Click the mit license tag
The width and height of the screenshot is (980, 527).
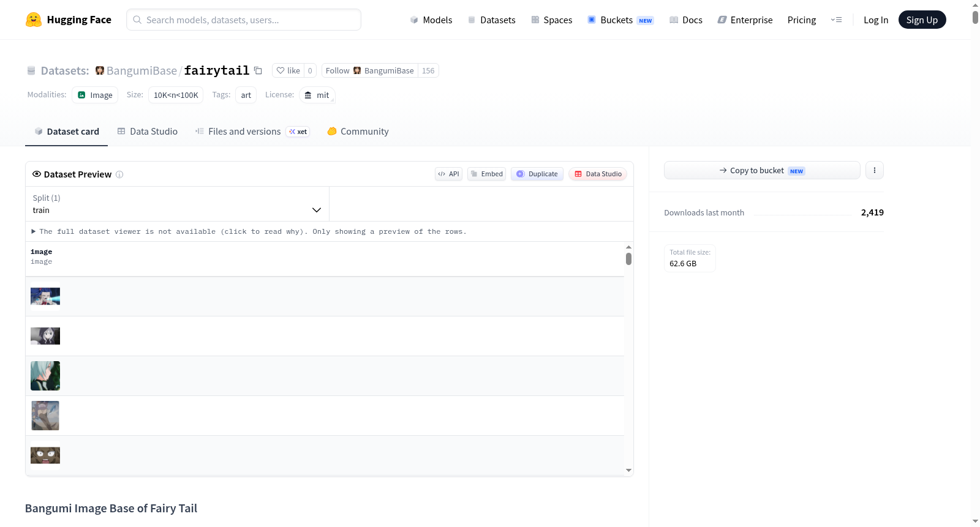pos(317,95)
